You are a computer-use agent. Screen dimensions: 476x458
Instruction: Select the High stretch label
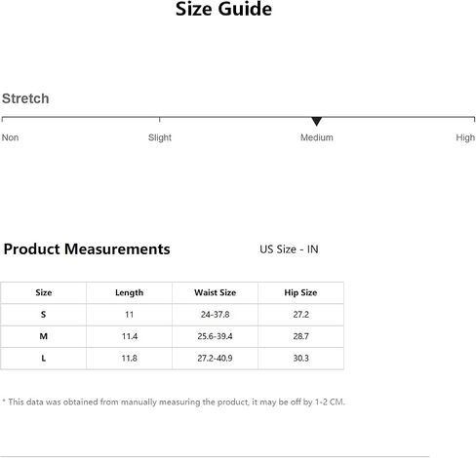click(x=465, y=137)
